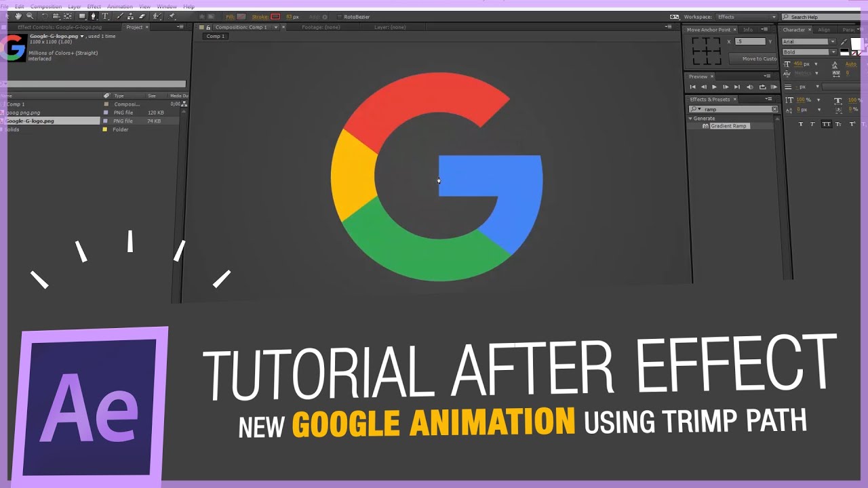868x488 pixels.
Task: Open font size dropdown arrow
Action: click(816, 64)
